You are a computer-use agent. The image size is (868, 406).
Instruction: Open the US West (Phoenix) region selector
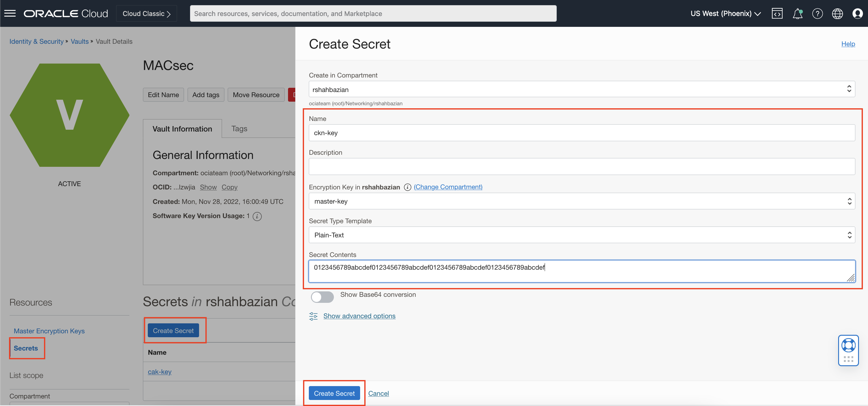[x=725, y=14]
